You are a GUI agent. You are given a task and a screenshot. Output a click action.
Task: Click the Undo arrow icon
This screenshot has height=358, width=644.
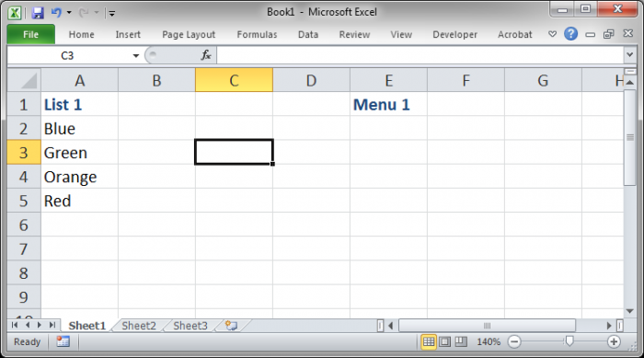[56, 13]
